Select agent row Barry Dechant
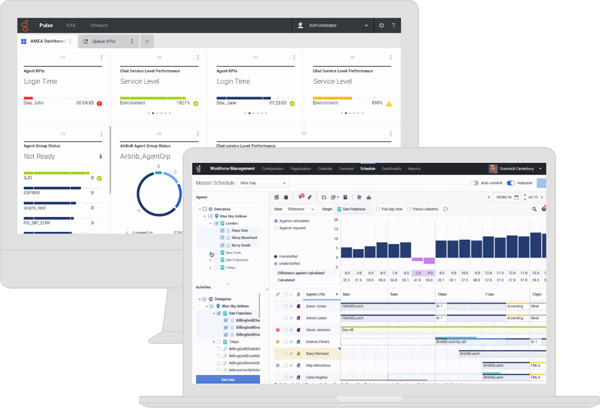The height and width of the screenshot is (408, 600). click(x=320, y=353)
